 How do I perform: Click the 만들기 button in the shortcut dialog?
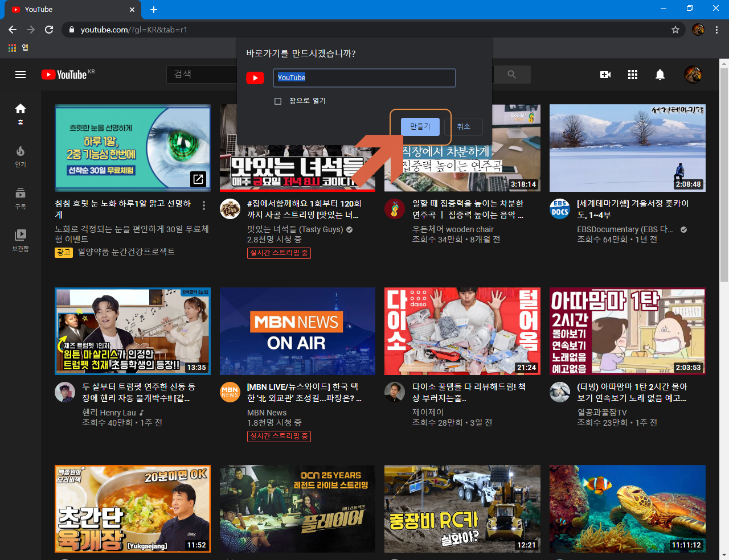(420, 127)
